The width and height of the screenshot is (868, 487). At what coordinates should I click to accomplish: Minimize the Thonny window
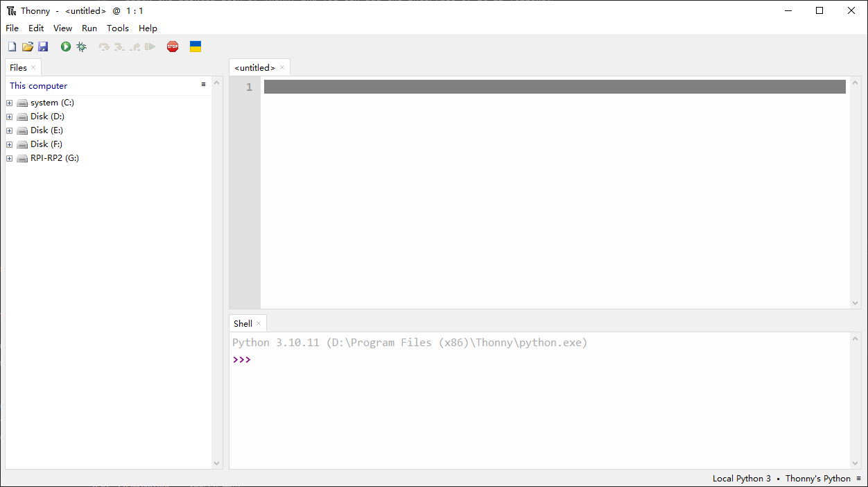(x=788, y=10)
